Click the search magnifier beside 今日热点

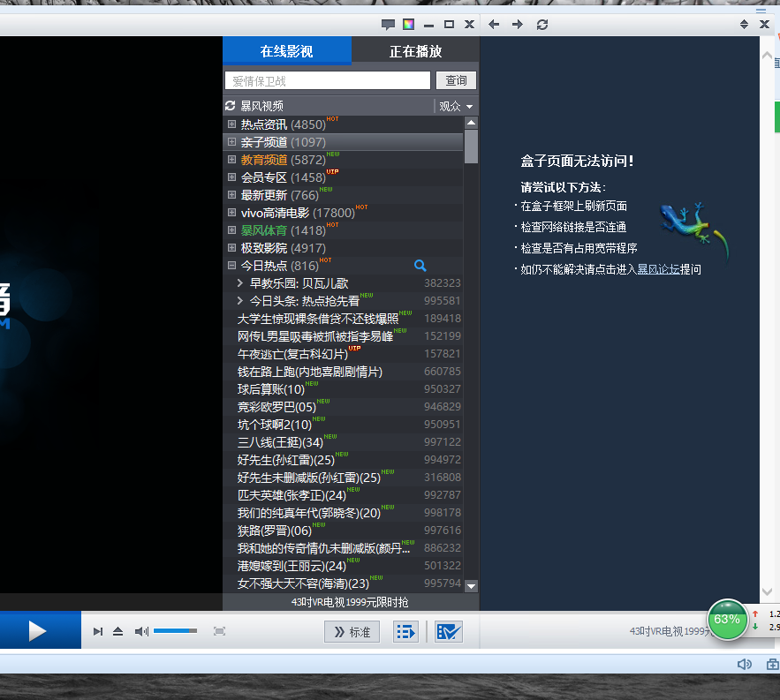pyautogui.click(x=420, y=266)
